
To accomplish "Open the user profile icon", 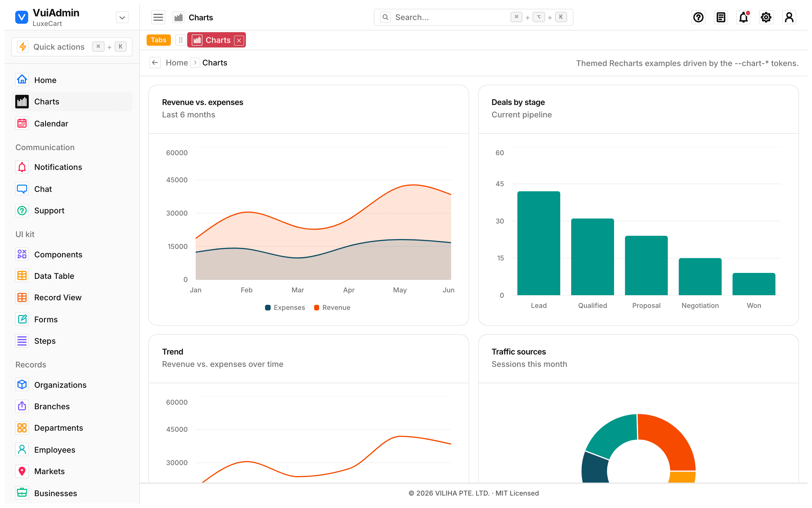I will click(789, 17).
